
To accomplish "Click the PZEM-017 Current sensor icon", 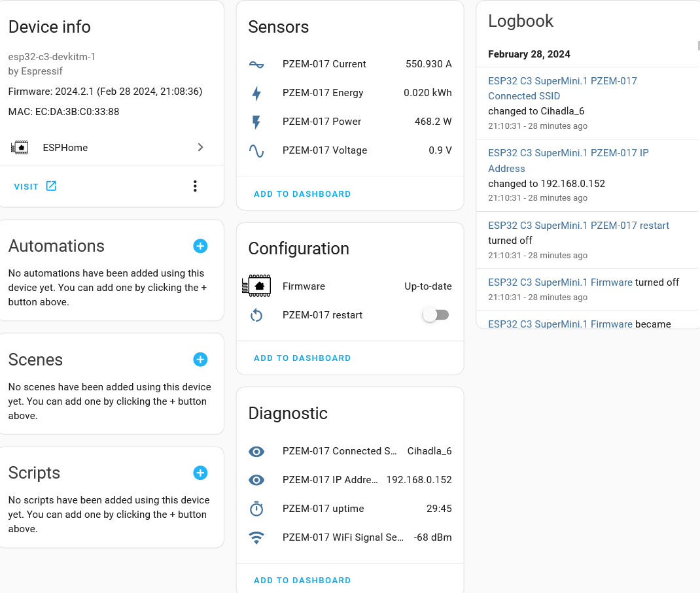I will [x=256, y=64].
